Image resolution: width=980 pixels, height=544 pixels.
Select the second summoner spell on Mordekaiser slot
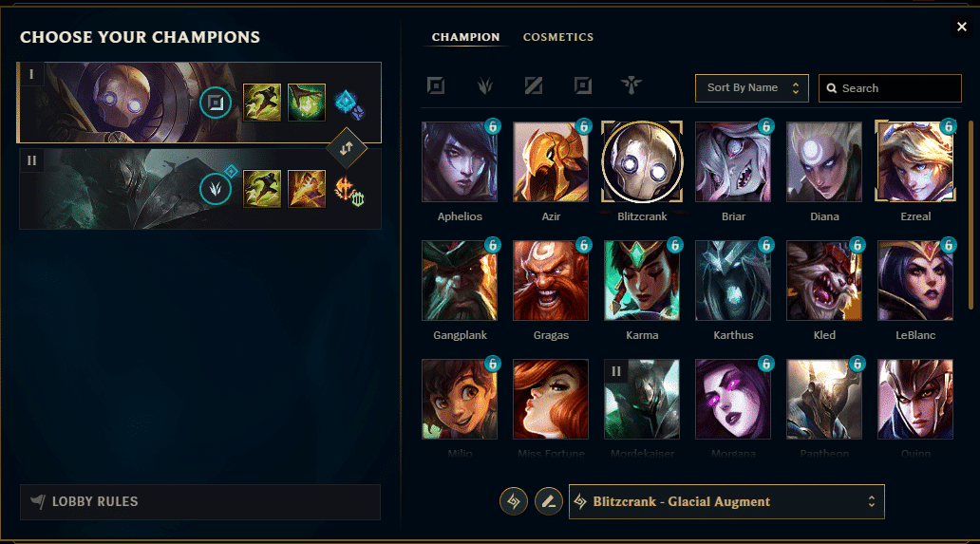[306, 189]
